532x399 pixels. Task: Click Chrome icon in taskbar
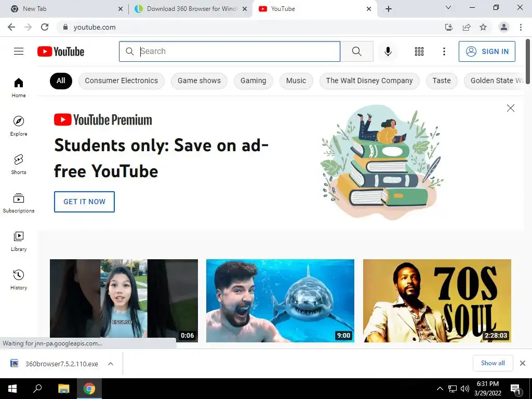point(89,389)
